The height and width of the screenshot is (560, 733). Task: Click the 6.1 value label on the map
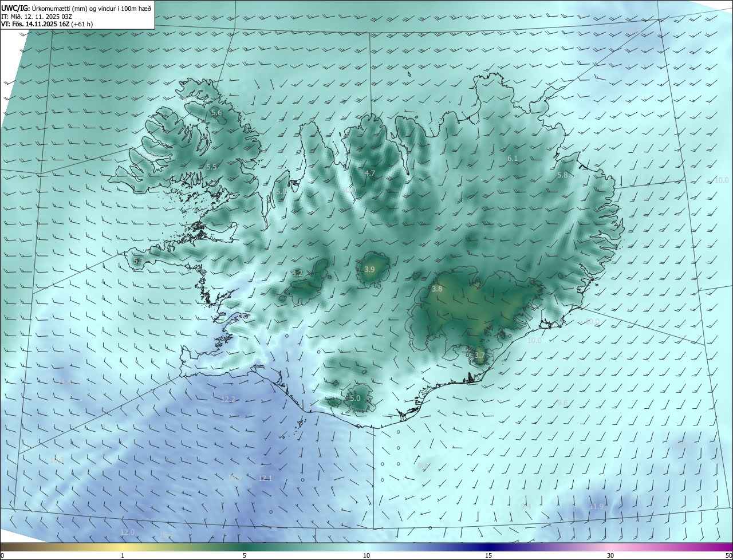[513, 158]
